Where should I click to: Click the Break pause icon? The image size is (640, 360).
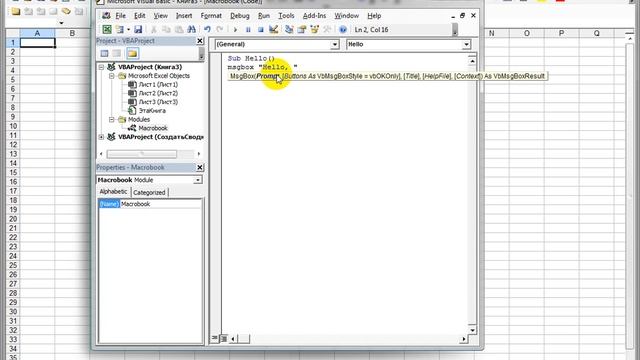click(x=248, y=29)
